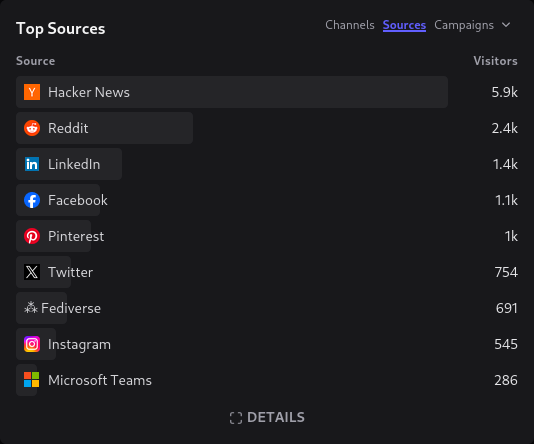This screenshot has height=444, width=534.
Task: Click the Visitors column header
Action: (496, 61)
